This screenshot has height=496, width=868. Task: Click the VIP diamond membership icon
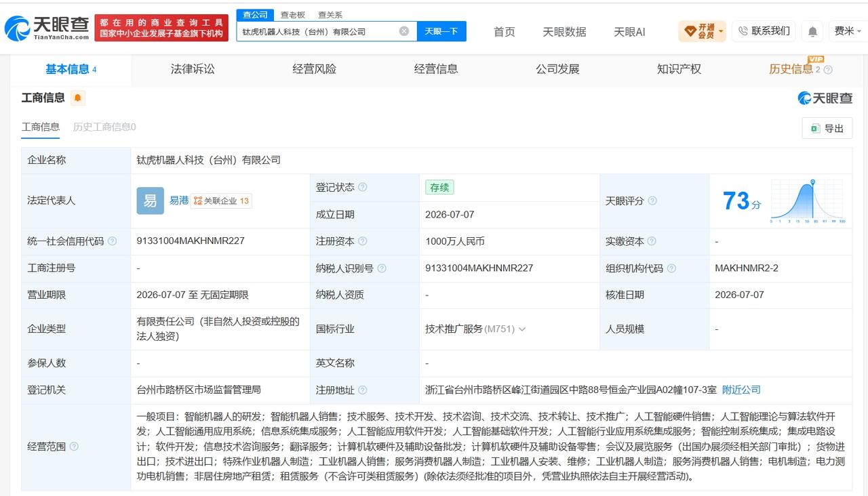click(690, 31)
